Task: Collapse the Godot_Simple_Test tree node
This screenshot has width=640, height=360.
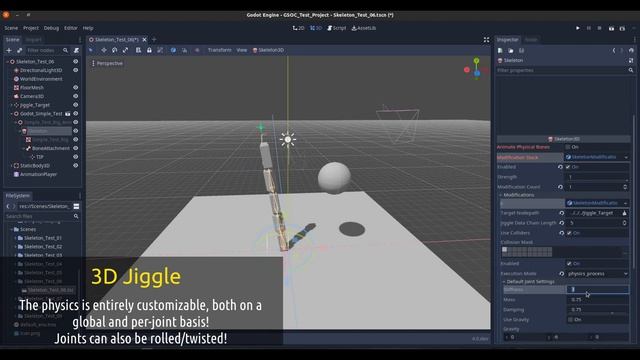Action: pos(11,114)
